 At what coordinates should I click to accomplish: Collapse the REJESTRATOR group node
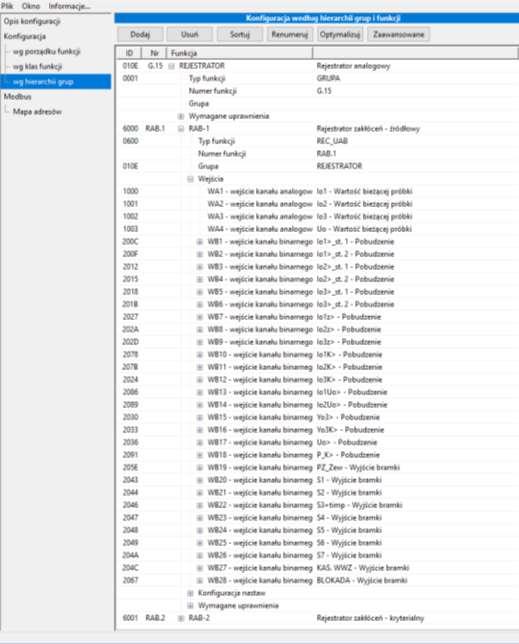pos(172,66)
